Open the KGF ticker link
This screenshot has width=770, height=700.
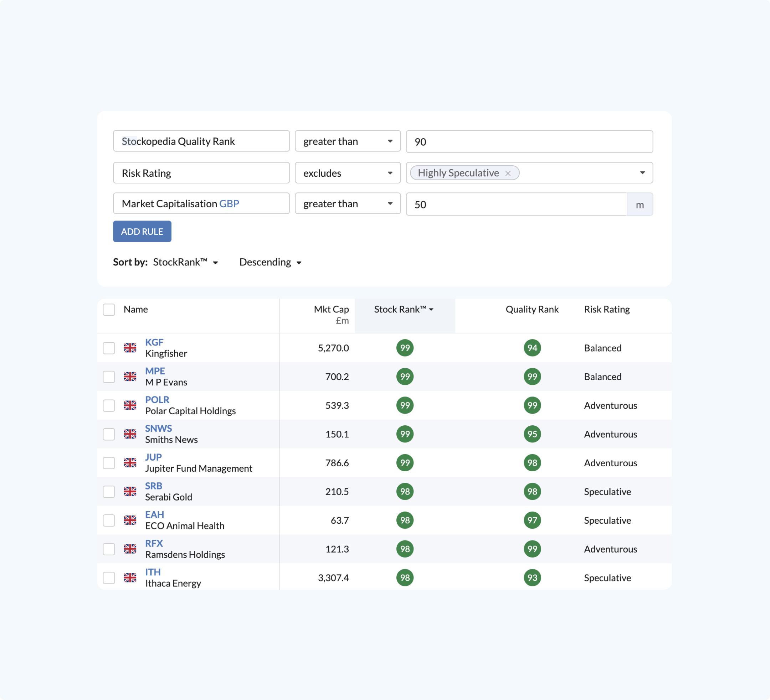click(x=154, y=342)
